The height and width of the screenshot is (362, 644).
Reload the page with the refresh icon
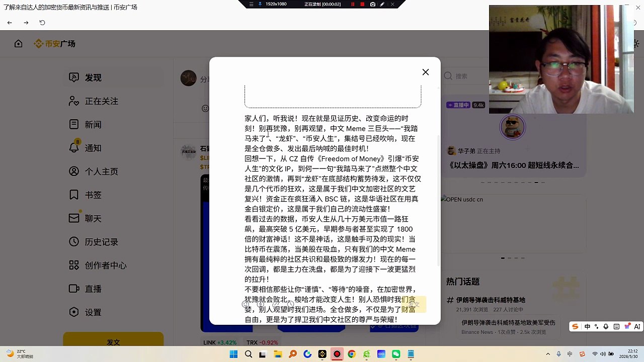(42, 23)
